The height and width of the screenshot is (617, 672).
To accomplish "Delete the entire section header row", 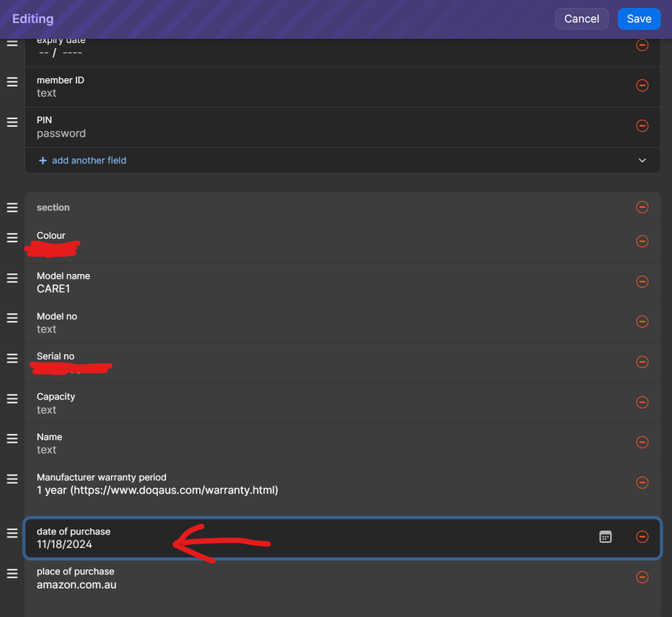I will (x=642, y=207).
